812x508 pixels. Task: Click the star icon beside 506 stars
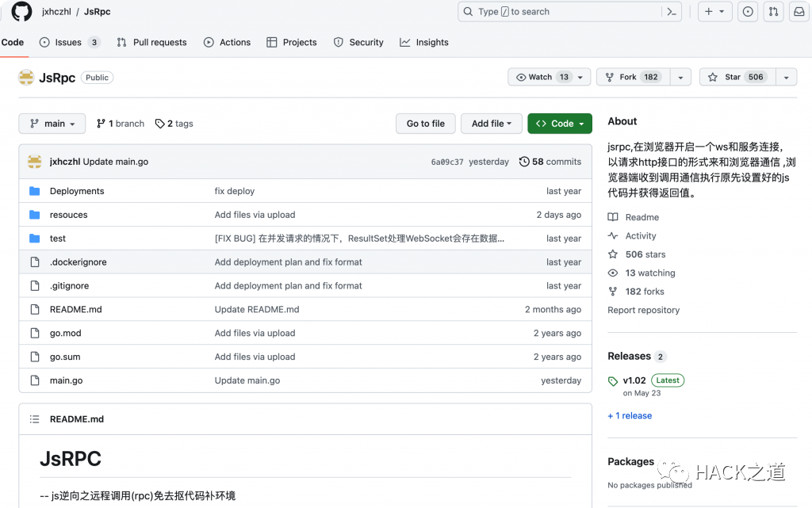pyautogui.click(x=613, y=254)
